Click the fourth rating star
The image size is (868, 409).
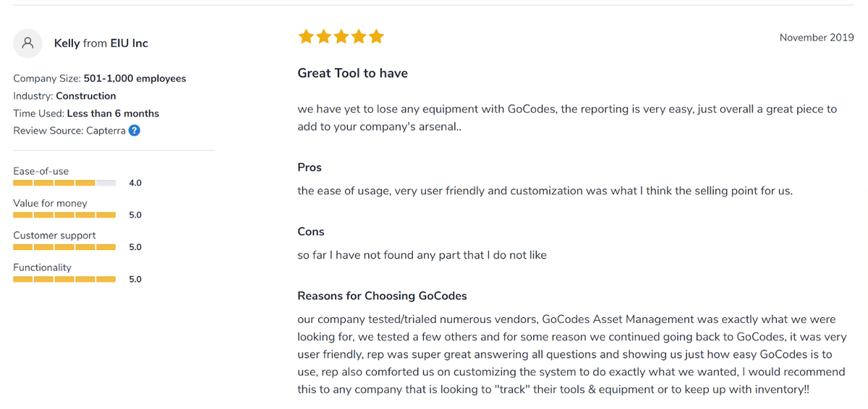coord(359,37)
